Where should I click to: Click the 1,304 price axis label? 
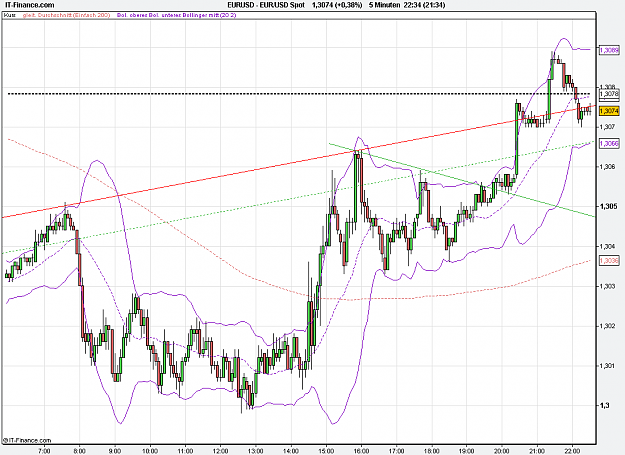[x=607, y=246]
